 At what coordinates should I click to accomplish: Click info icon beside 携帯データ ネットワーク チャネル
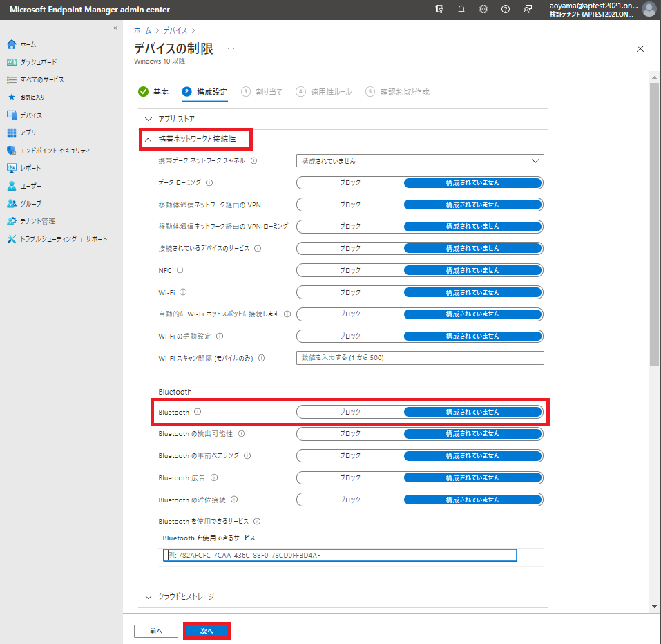(x=253, y=161)
